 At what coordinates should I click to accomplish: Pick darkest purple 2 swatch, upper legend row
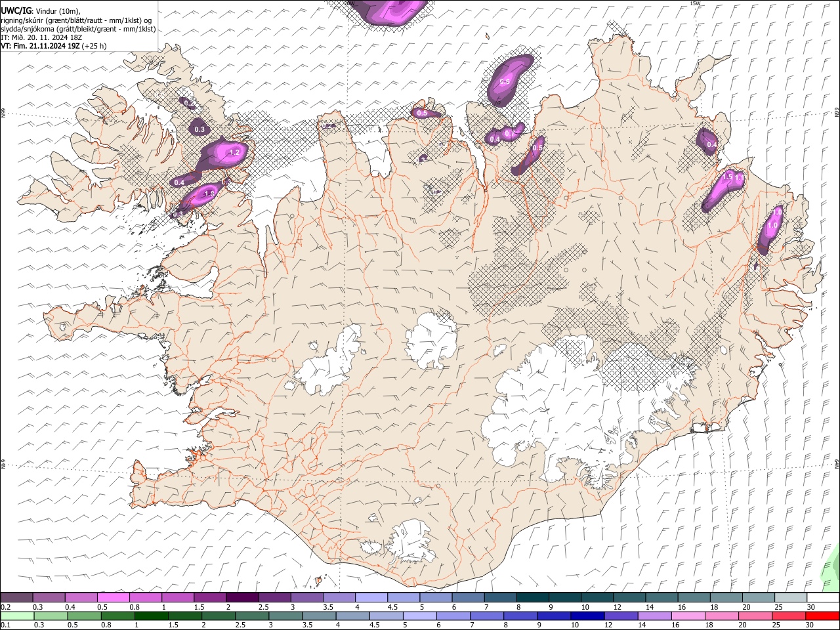coord(241,597)
